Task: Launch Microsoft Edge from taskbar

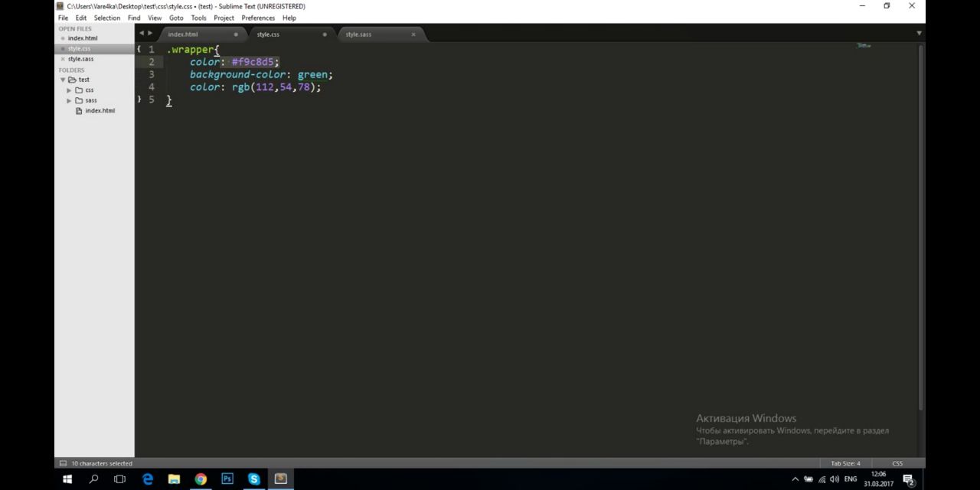Action: (x=148, y=479)
